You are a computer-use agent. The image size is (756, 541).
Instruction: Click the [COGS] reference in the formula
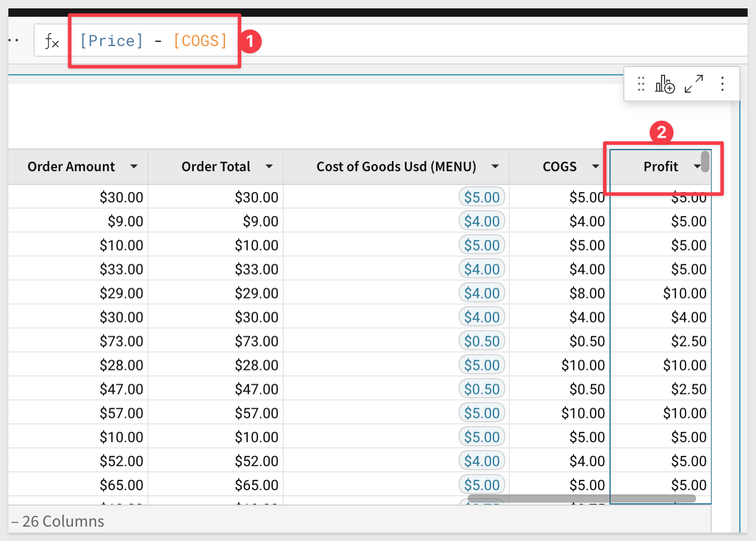pos(200,41)
